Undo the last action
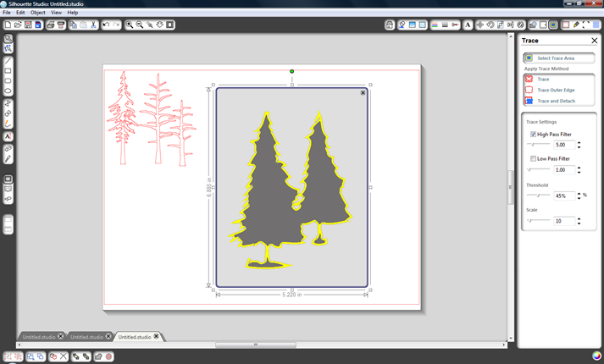The height and width of the screenshot is (364, 604). (106, 25)
